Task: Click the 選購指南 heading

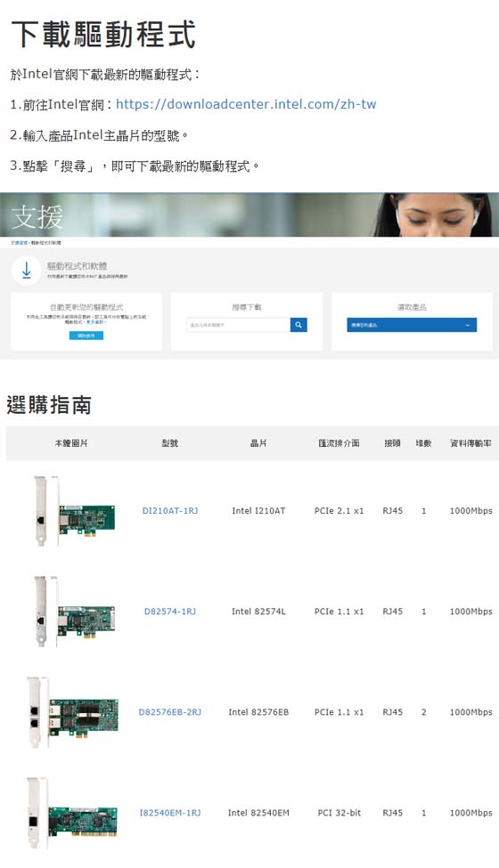Action: coord(49,405)
